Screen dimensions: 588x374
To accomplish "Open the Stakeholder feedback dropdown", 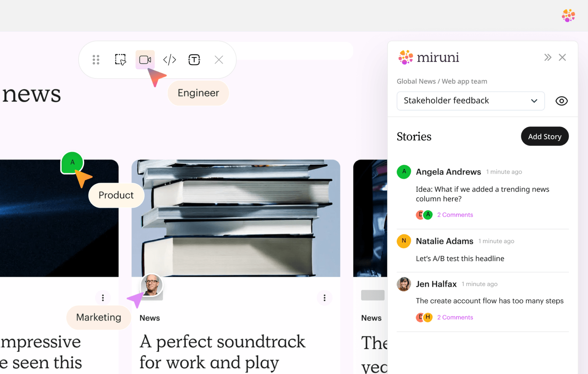I will click(x=470, y=101).
